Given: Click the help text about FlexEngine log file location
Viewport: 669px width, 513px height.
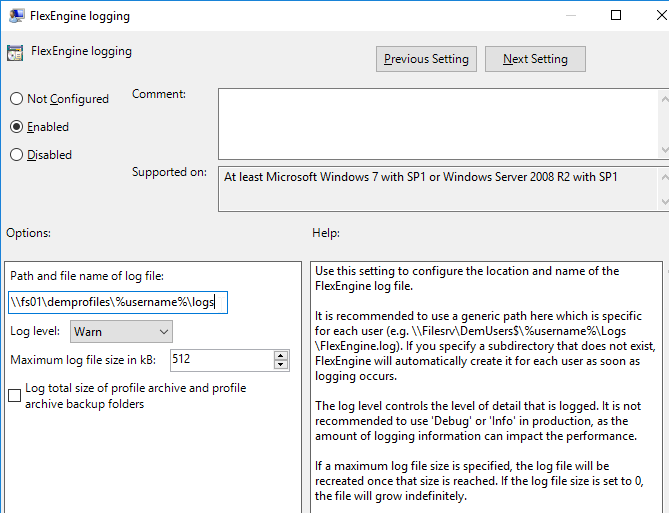Looking at the screenshot, I should [467, 278].
